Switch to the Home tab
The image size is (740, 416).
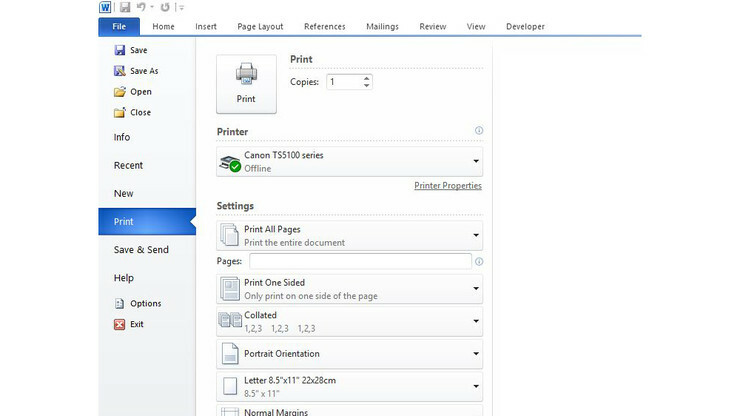pyautogui.click(x=163, y=27)
